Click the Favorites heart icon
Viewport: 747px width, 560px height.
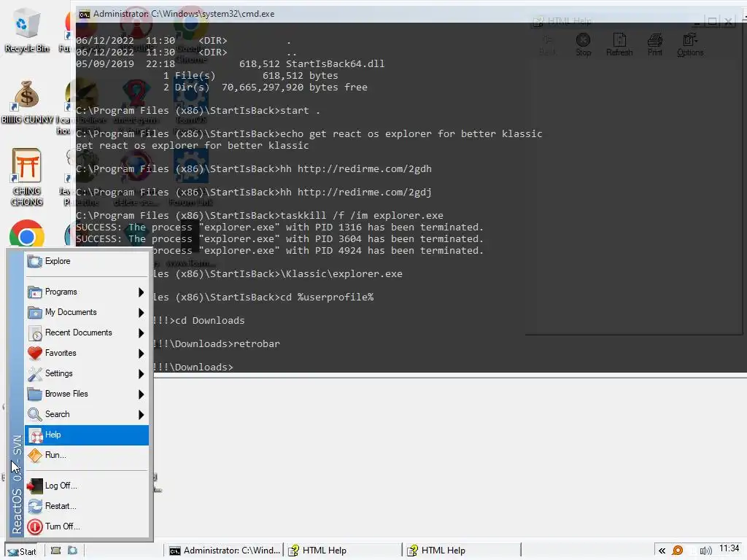tap(35, 354)
